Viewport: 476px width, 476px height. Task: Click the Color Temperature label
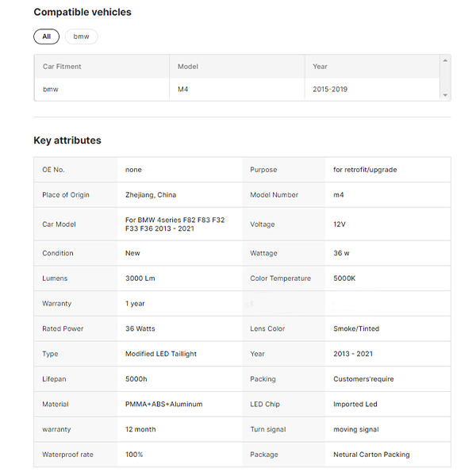[x=281, y=278]
